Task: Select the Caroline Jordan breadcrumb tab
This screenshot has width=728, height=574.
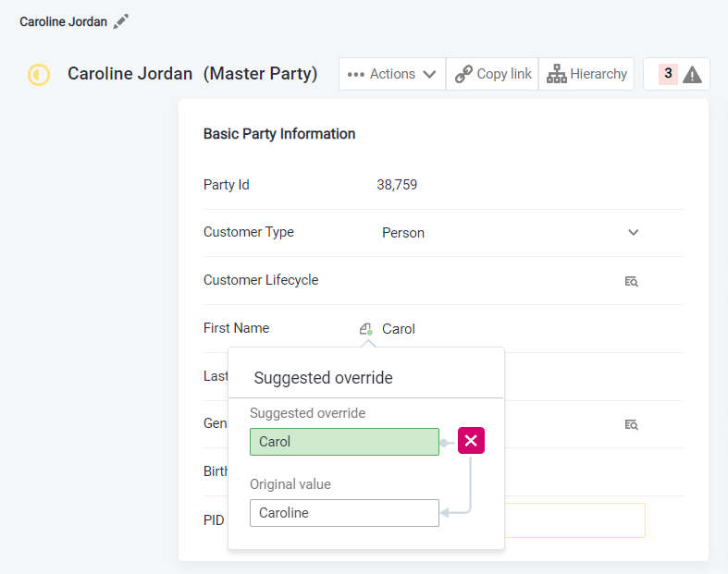Action: point(63,21)
